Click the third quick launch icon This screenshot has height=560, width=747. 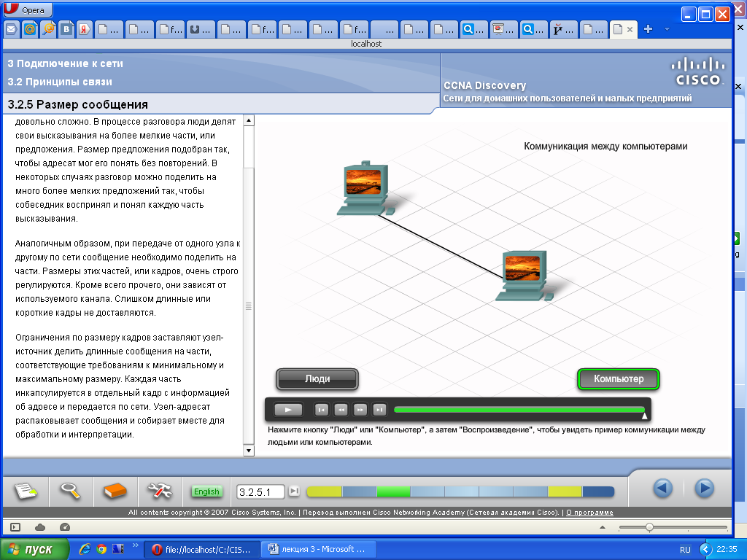point(117,549)
